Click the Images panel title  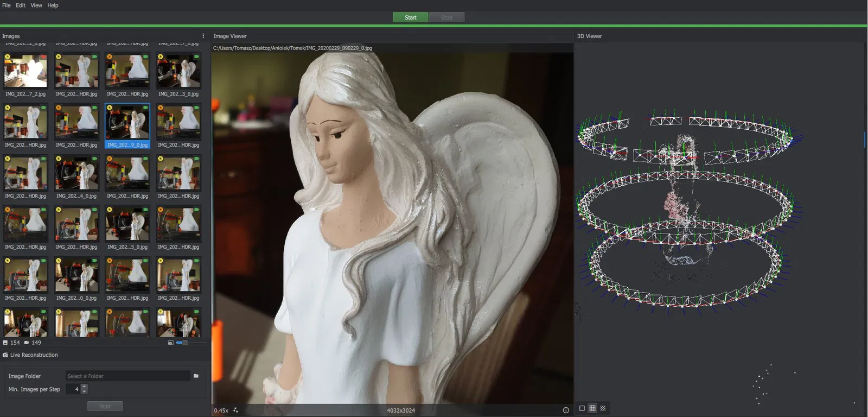coord(11,36)
